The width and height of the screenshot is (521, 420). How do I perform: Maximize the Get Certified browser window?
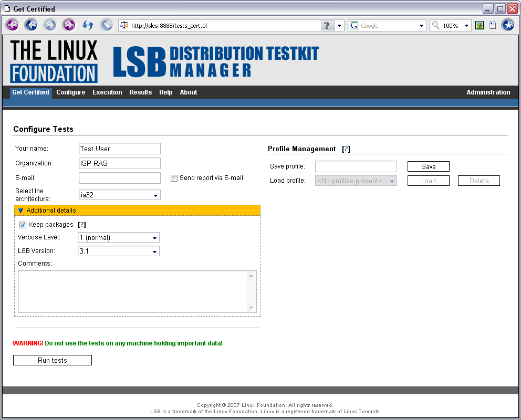500,8
